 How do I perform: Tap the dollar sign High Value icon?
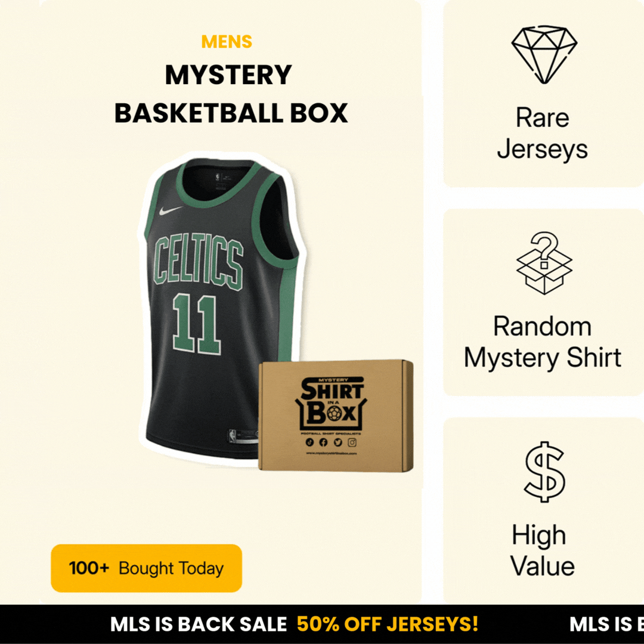(x=544, y=472)
